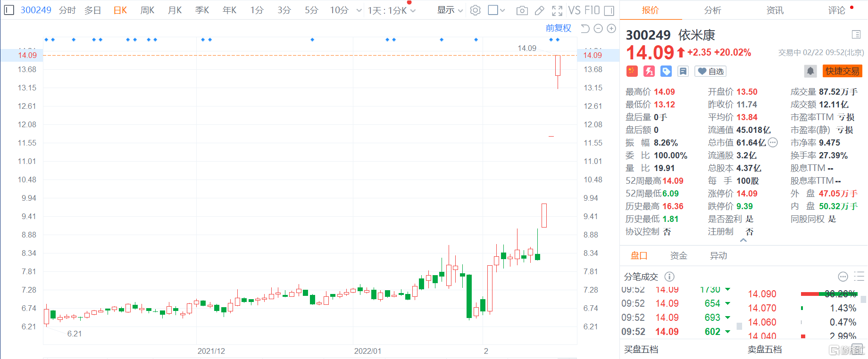Screen dimensions: 868x359
Task: Click the 快捷交易 quick trade button
Action: (843, 71)
